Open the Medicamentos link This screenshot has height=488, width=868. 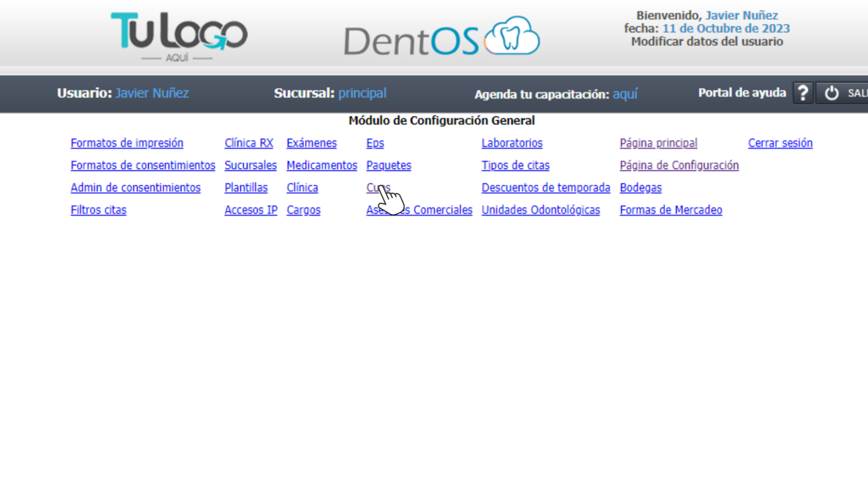322,166
